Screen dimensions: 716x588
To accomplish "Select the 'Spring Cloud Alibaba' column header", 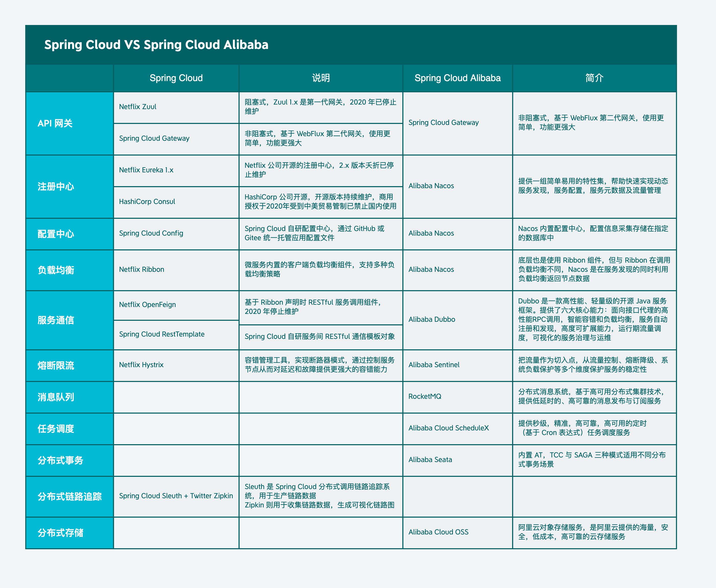I will pyautogui.click(x=458, y=78).
